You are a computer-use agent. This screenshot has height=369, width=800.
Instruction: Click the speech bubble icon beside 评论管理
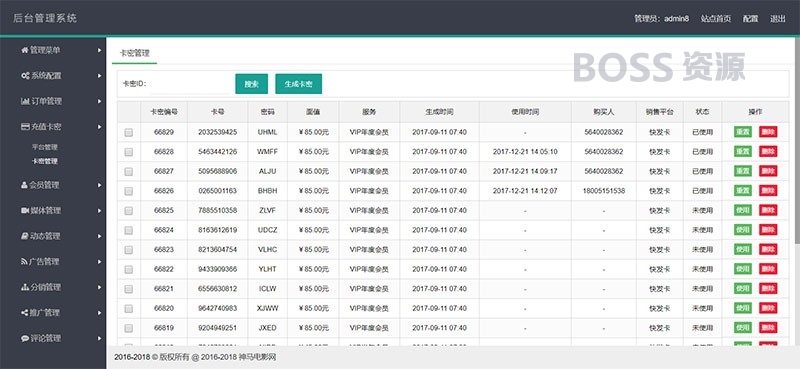click(24, 338)
